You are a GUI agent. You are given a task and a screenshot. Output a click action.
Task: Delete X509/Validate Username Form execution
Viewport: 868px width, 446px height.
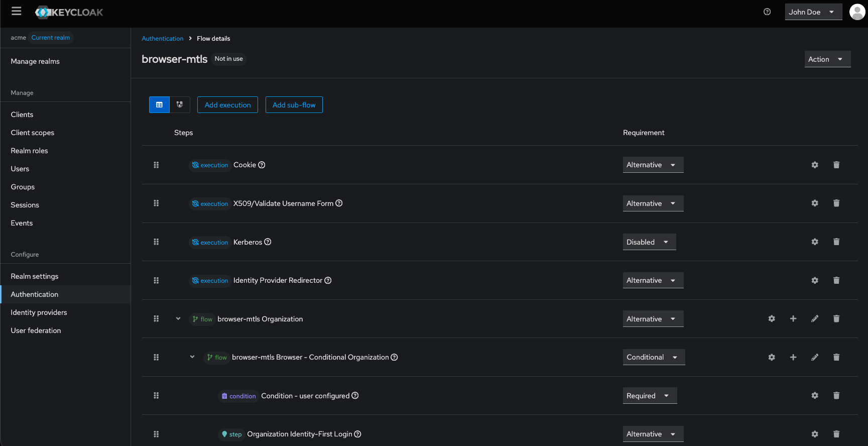tap(836, 203)
